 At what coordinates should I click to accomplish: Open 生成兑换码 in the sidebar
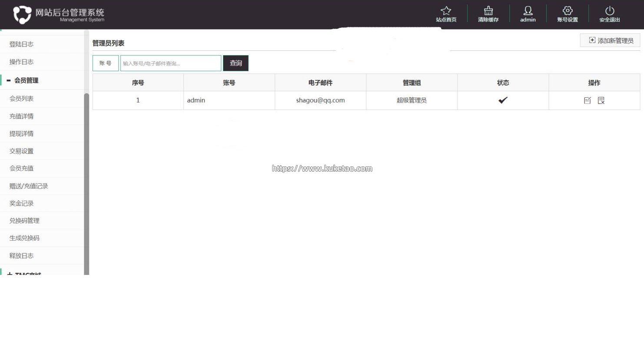click(x=24, y=238)
